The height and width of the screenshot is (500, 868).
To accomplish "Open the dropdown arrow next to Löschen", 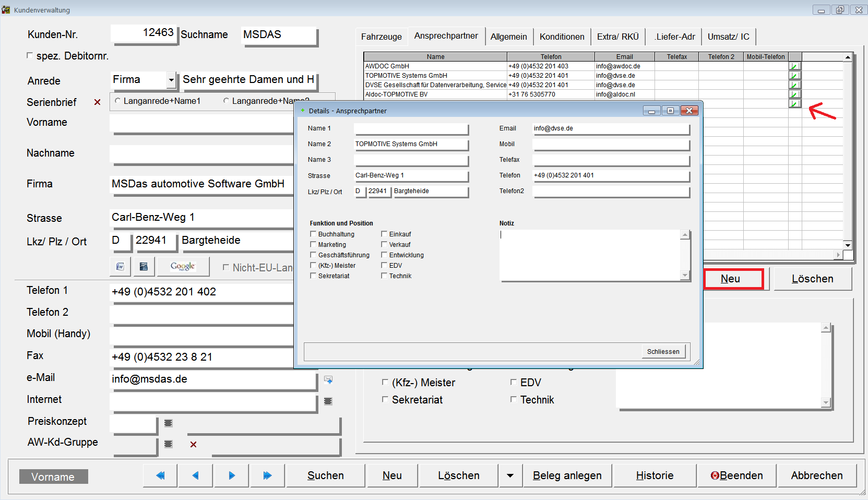I will (510, 475).
